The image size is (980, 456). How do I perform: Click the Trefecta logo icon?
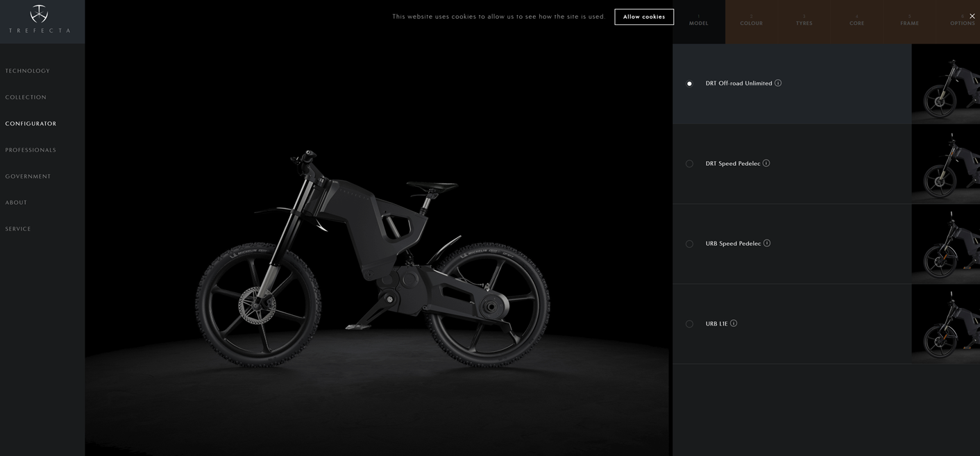[39, 15]
